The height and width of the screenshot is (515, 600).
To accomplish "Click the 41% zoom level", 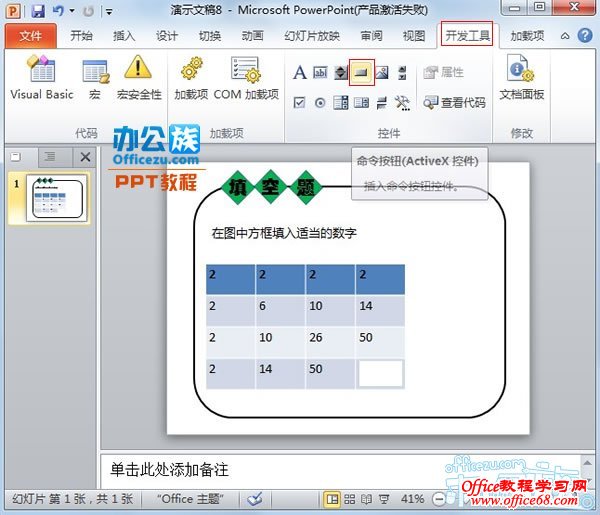I will point(412,499).
